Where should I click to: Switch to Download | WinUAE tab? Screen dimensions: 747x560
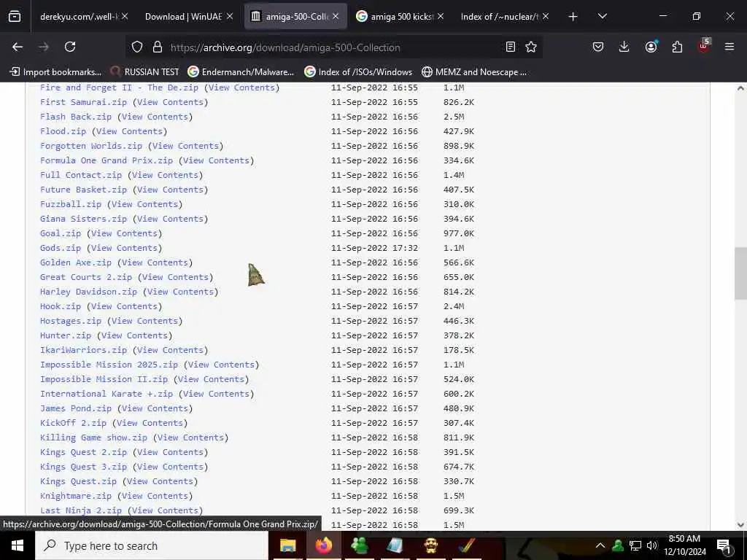tap(183, 17)
